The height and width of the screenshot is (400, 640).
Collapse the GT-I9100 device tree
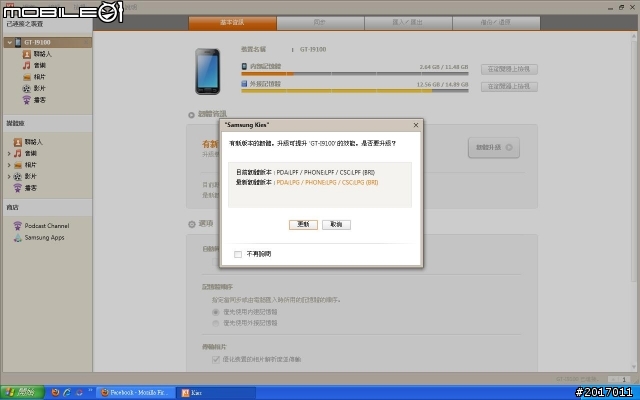click(x=9, y=42)
